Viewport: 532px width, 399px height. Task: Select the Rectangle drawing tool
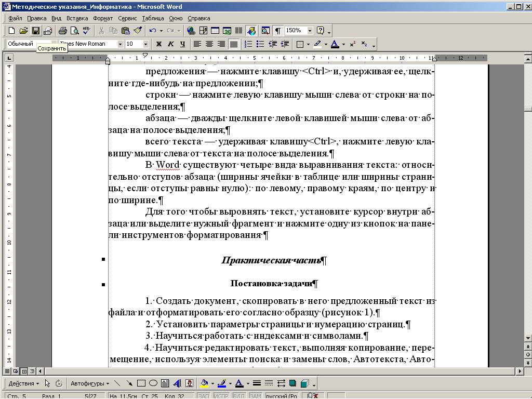[x=141, y=383]
